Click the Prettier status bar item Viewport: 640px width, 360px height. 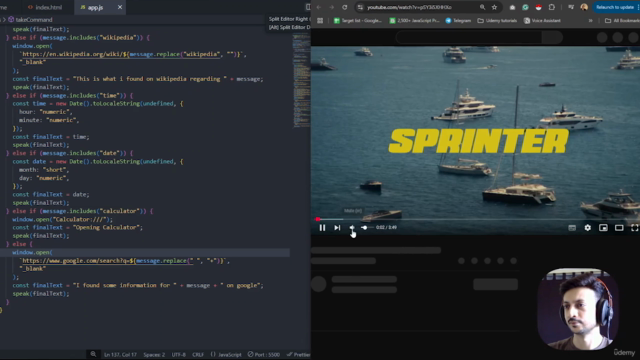click(x=298, y=355)
